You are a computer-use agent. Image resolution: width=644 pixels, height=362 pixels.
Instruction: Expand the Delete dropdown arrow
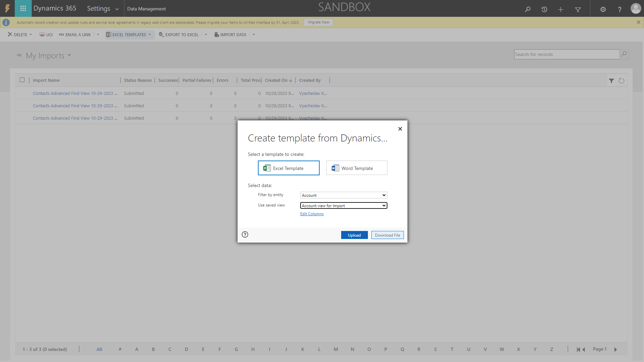[x=31, y=35]
